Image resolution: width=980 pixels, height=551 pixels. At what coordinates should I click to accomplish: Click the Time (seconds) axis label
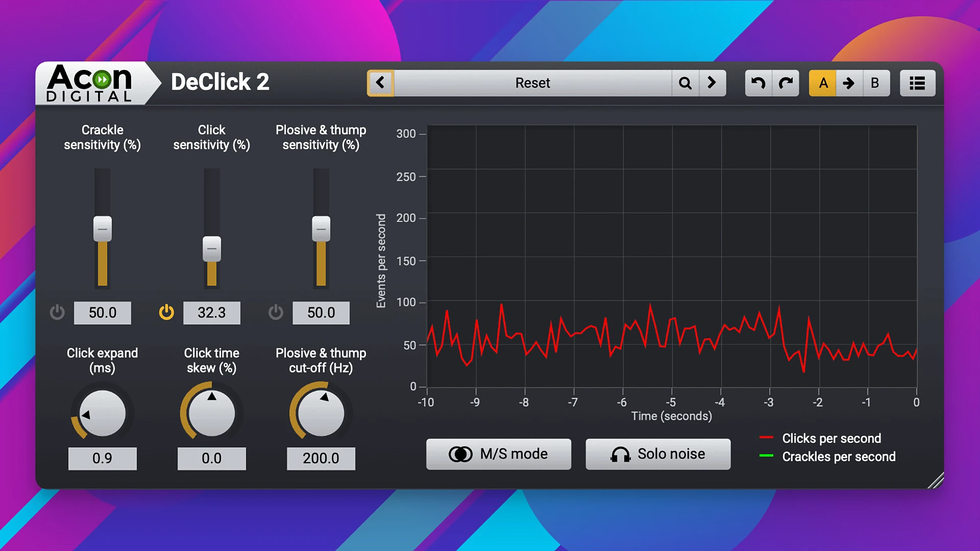pos(671,416)
